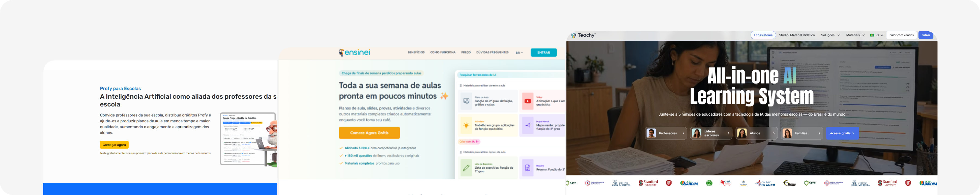Expand the BR country dropdown on ensinei
This screenshot has width=980, height=195.
tap(519, 53)
